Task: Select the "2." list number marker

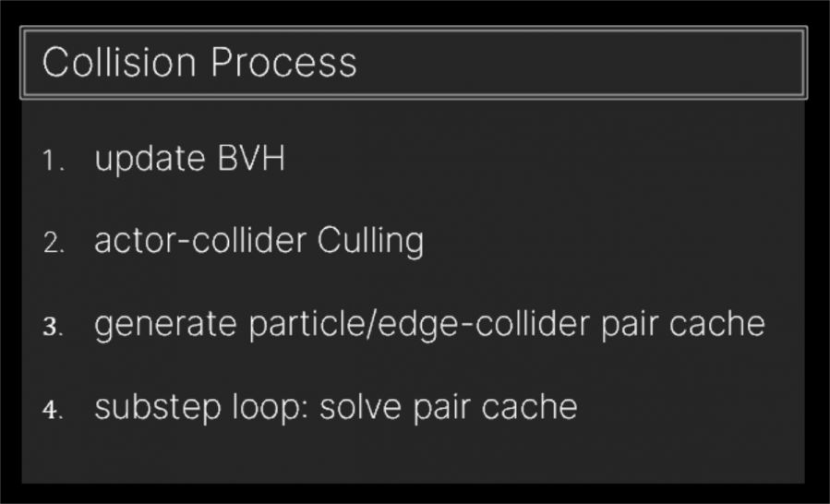Action: 54,244
